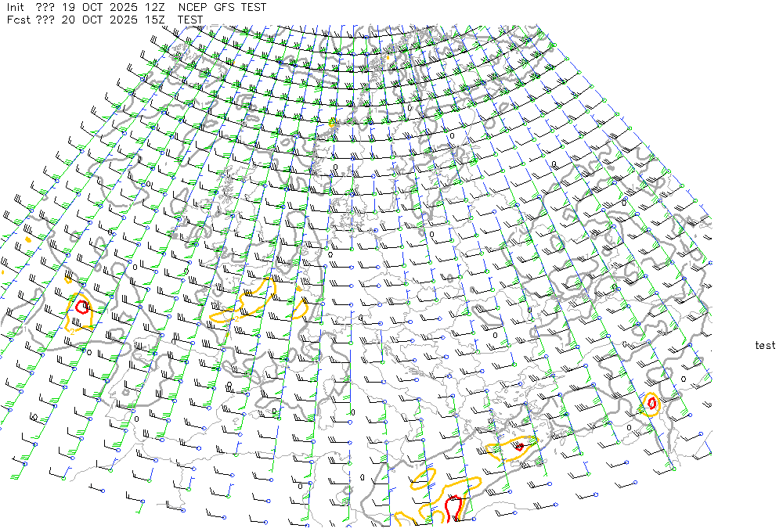Image resolution: width=783 pixels, height=532 pixels.
Task: Click the small orange dot near map top
Action: [x=387, y=57]
